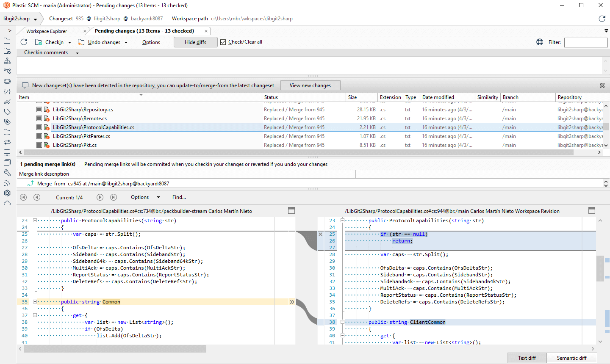Open diff Options dropdown arrow
This screenshot has height=364, width=610.
tap(158, 197)
